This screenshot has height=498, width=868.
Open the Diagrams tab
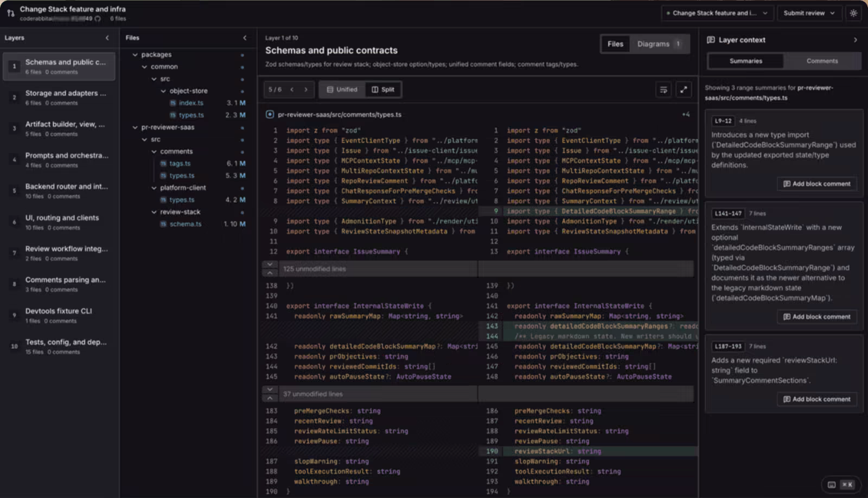coord(659,44)
